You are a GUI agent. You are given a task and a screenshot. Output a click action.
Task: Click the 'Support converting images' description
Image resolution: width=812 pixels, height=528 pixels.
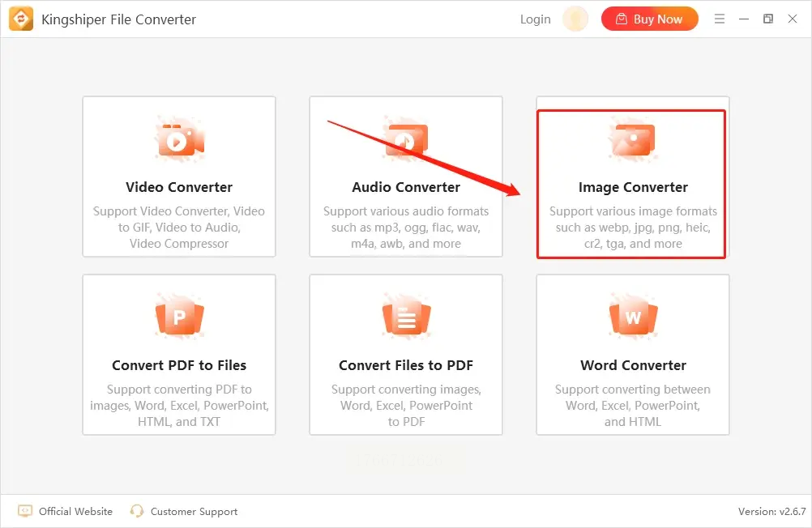pyautogui.click(x=406, y=406)
